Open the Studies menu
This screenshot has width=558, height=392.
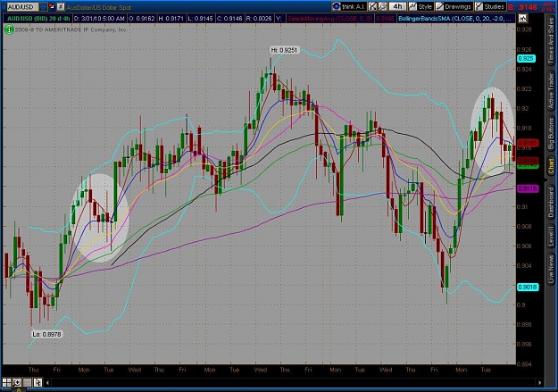pos(490,6)
